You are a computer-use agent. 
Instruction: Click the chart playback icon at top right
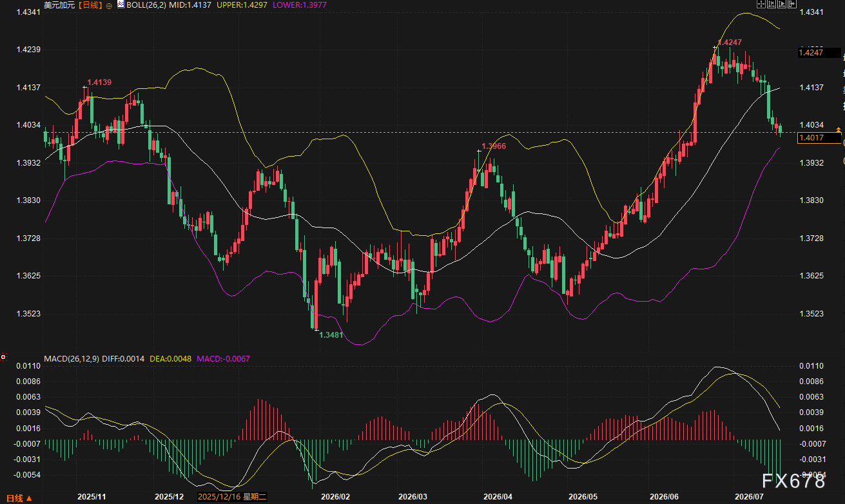(782, 4)
